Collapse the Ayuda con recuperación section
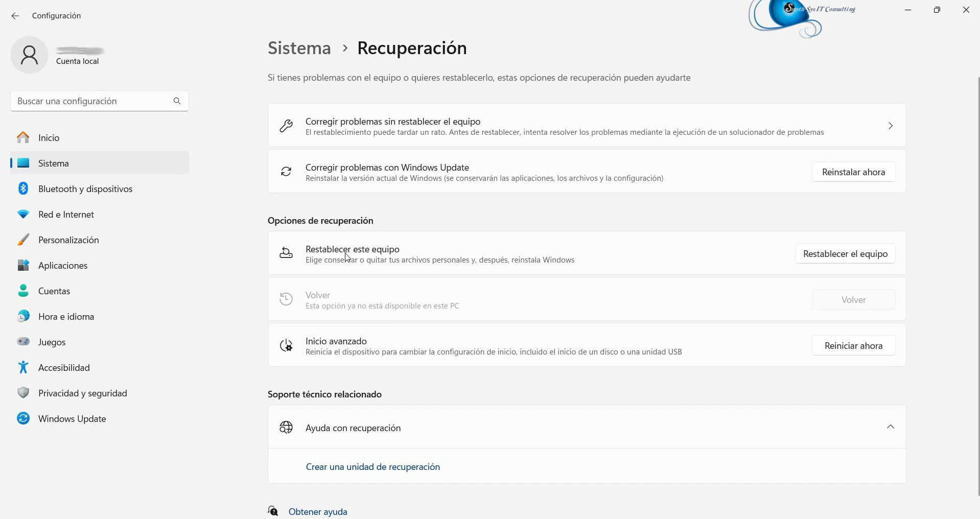Viewport: 980px width, 519px height. tap(890, 427)
